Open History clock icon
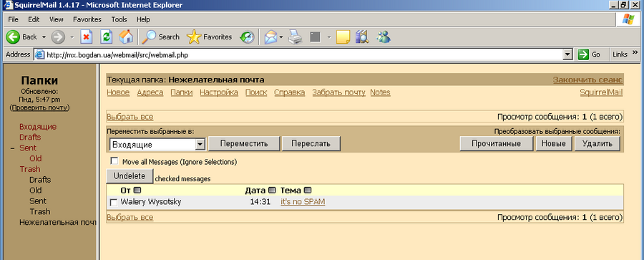 [x=248, y=37]
